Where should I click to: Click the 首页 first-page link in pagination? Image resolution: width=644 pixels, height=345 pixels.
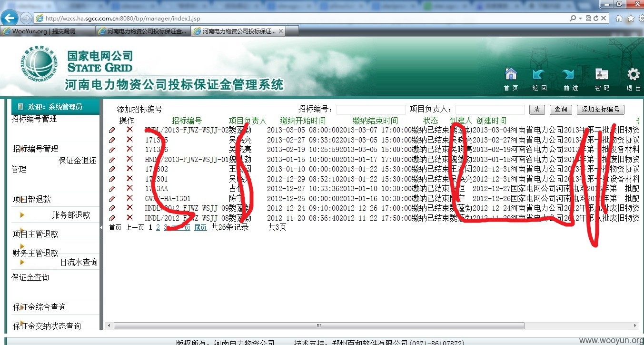[x=115, y=227]
